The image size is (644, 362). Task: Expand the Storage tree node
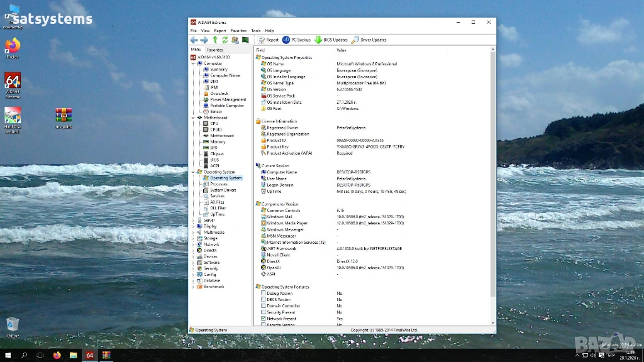pos(193,238)
